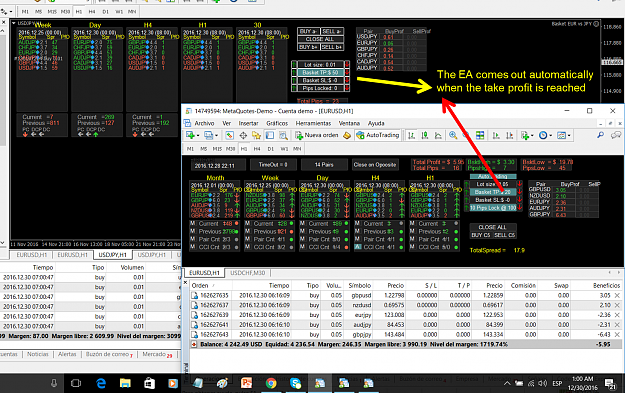Select H4 timeframe in front window
The width and height of the screenshot is (625, 393).
click(257, 149)
